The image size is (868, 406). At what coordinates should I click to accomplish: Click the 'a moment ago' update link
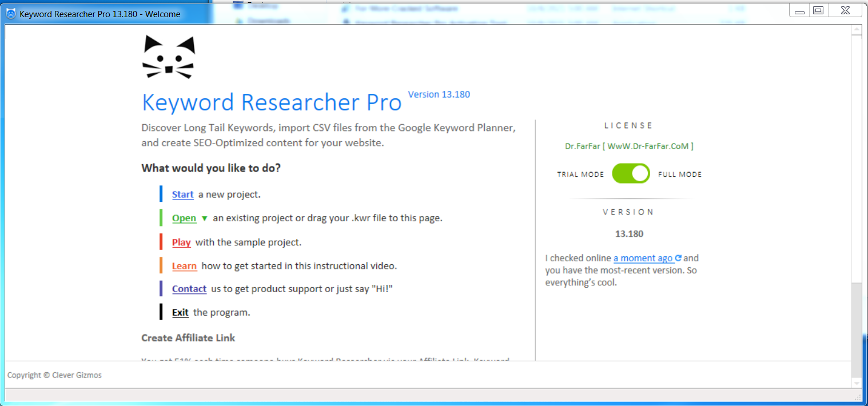tap(643, 258)
